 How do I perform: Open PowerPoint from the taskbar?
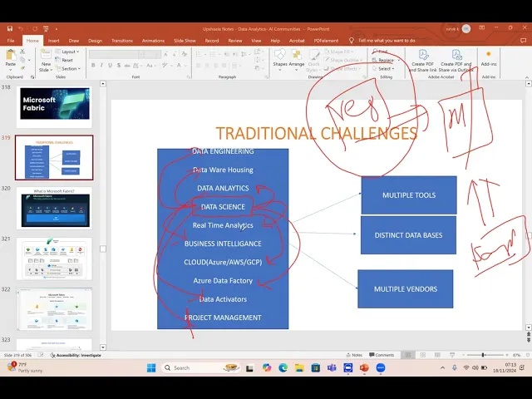pos(364,367)
